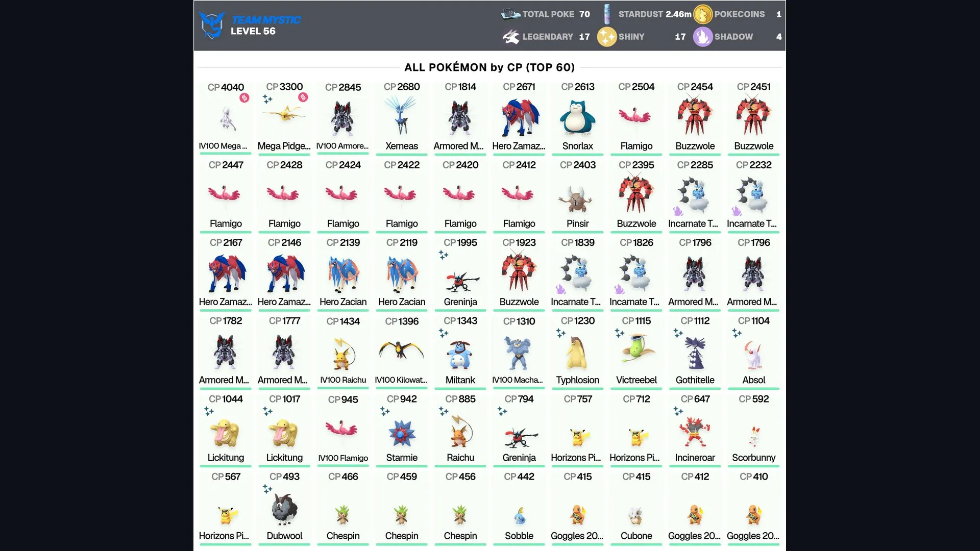This screenshot has height=551, width=980.
Task: Click the 'CP 1230' label above Typhlosion
Action: [578, 320]
